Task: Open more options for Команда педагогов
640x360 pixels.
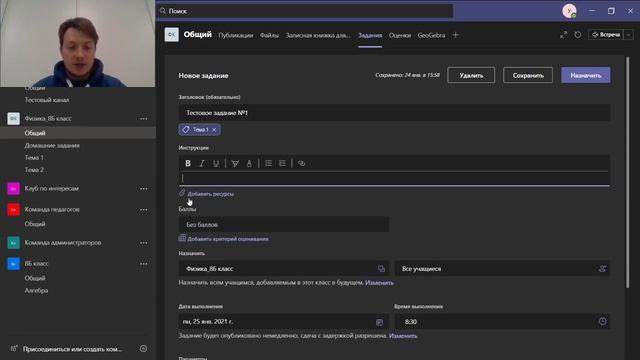Action: coord(144,209)
